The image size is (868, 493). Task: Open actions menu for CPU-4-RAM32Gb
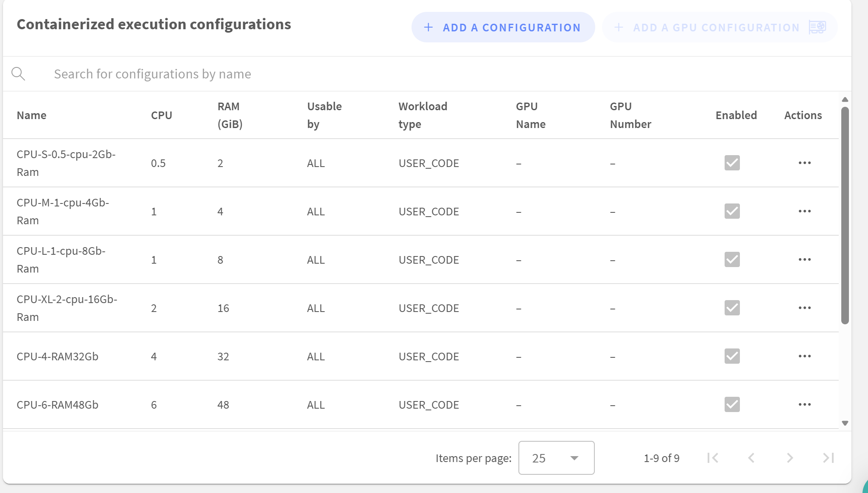[804, 357]
